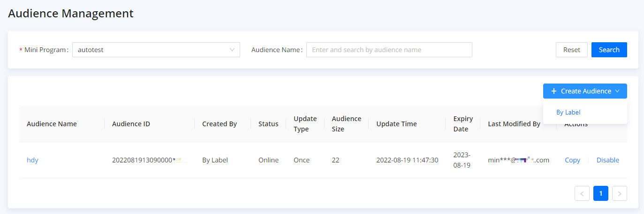
Task: Click the Audience Management page title
Action: (71, 14)
